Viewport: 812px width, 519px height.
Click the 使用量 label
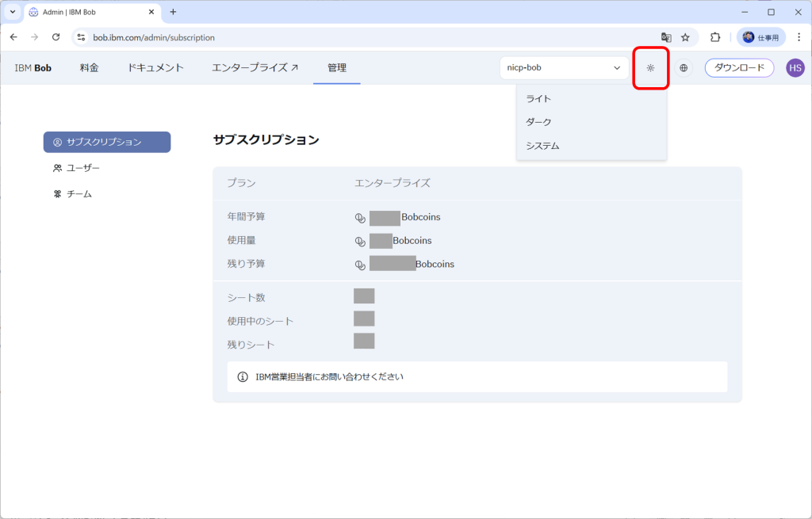click(x=241, y=240)
